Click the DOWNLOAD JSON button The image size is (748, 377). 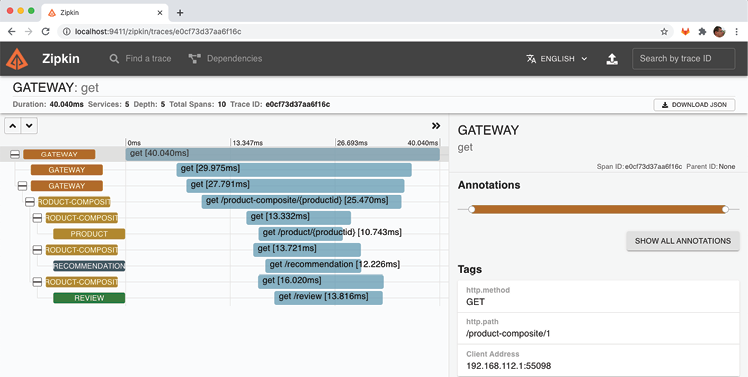694,105
